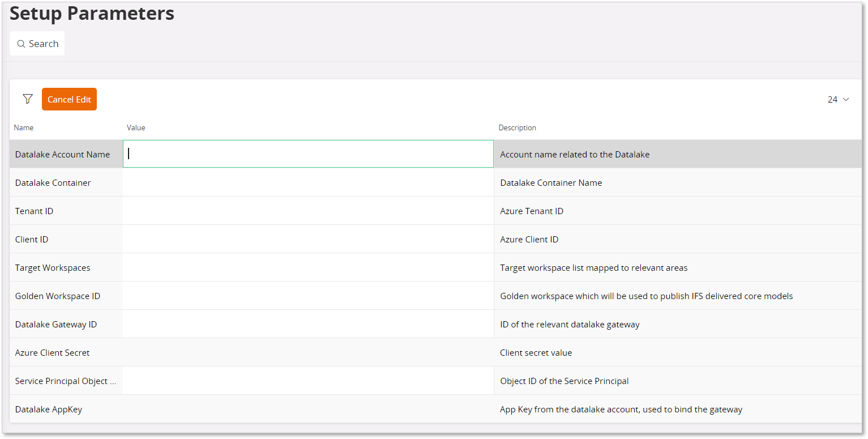Screen dimensions: 868x439
Task: Activate the Search control
Action: click(x=37, y=43)
